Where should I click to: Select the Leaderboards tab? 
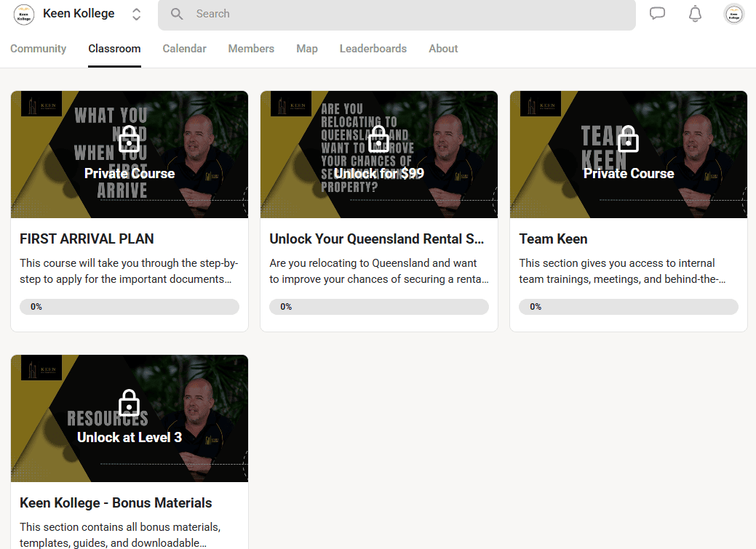click(x=373, y=49)
